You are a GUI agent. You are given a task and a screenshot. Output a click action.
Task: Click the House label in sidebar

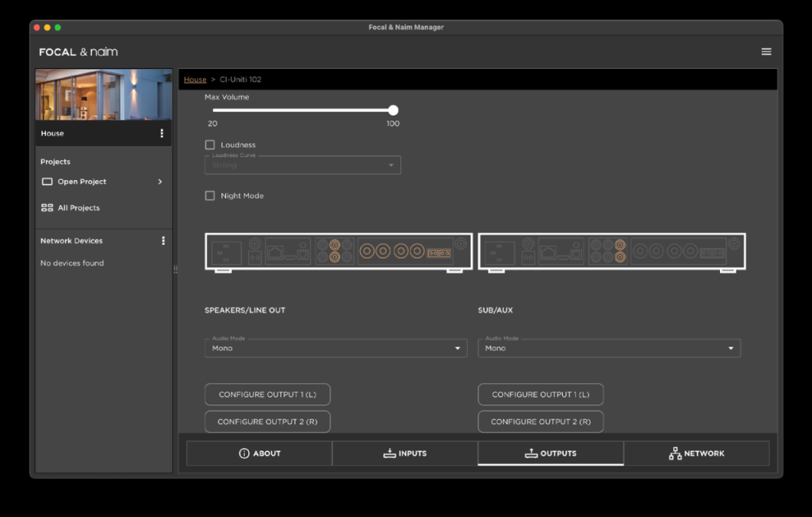coord(52,133)
